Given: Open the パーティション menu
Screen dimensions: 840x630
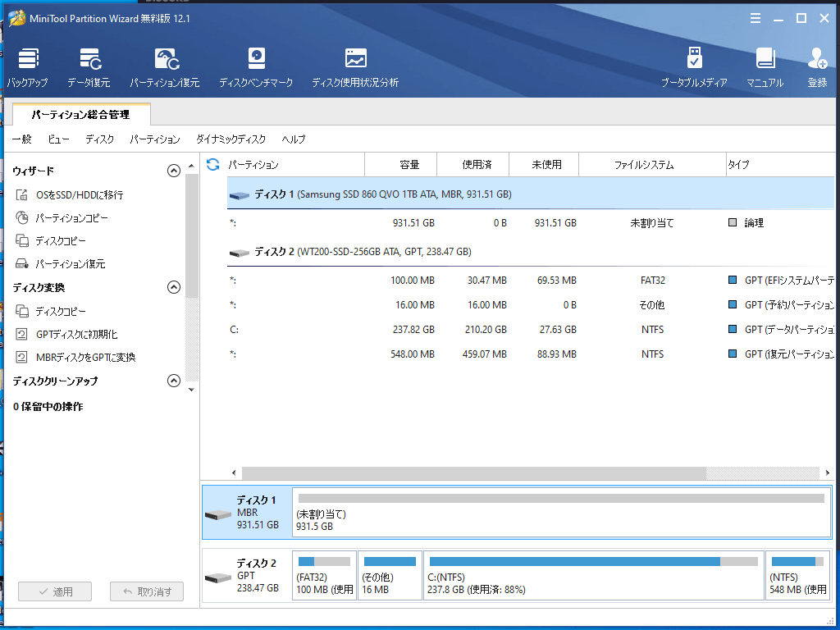Looking at the screenshot, I should (x=154, y=139).
